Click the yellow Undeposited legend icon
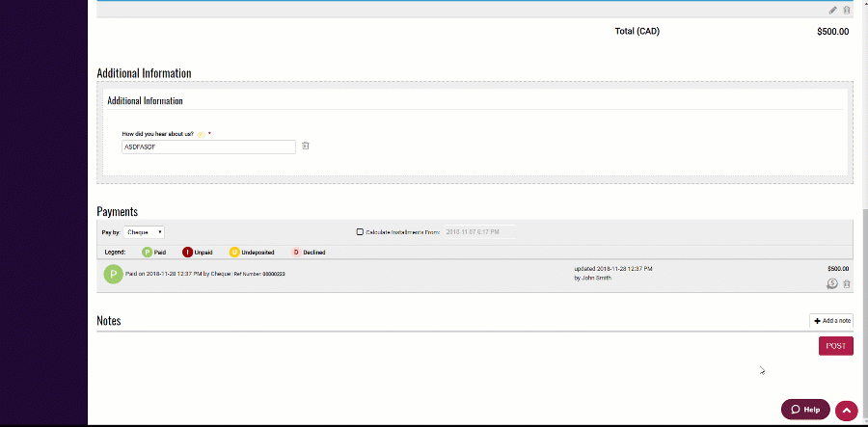868x427 pixels. point(234,253)
